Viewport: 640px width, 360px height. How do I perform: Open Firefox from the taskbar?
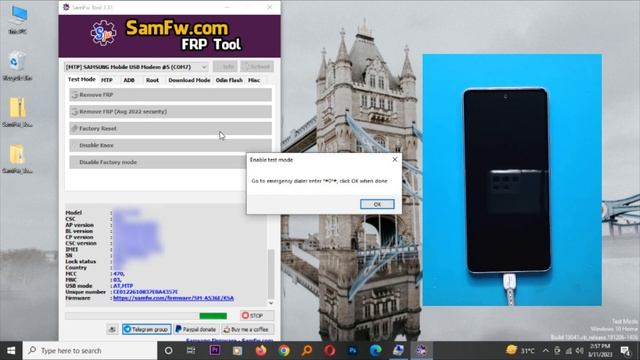(x=261, y=350)
